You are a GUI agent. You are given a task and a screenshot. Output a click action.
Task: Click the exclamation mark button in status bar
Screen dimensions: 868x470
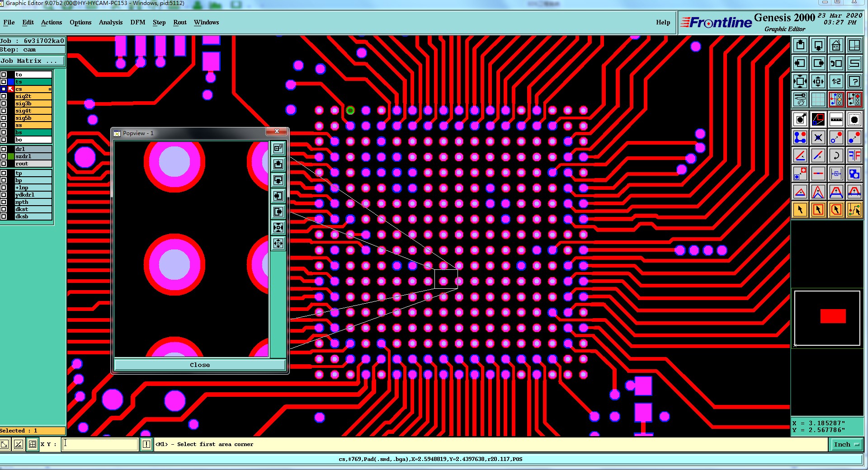pyautogui.click(x=146, y=444)
